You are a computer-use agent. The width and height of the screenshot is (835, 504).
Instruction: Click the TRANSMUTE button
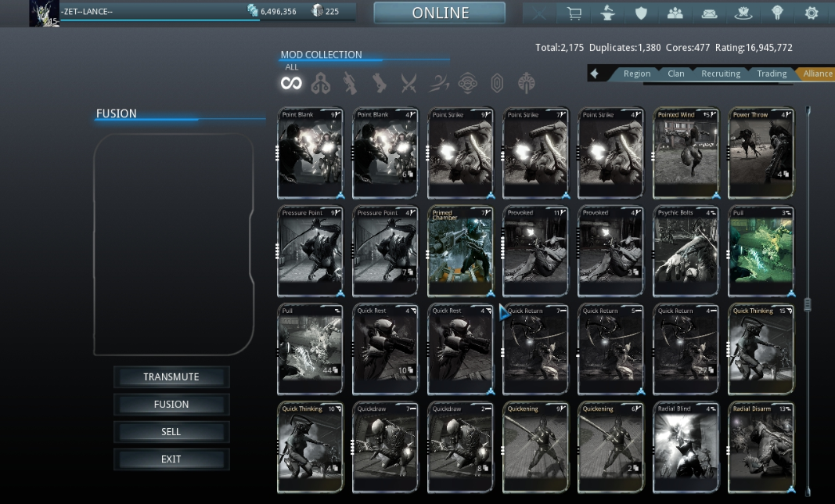(x=171, y=376)
